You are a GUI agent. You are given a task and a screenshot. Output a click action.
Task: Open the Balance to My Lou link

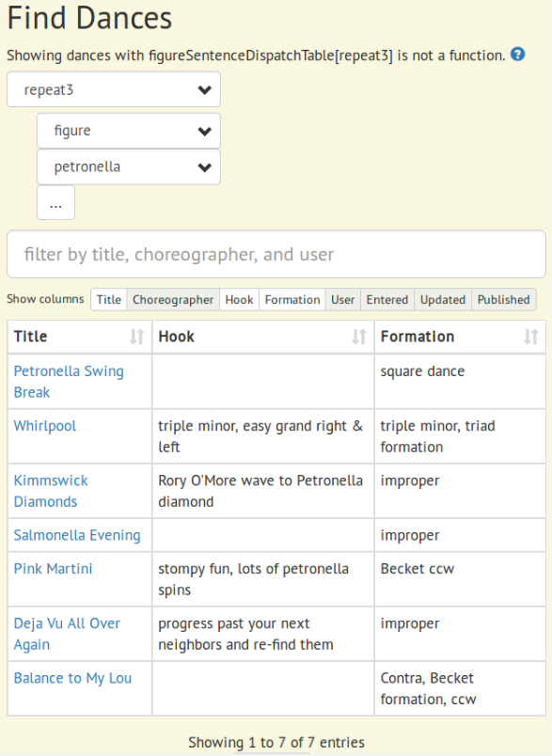72,678
